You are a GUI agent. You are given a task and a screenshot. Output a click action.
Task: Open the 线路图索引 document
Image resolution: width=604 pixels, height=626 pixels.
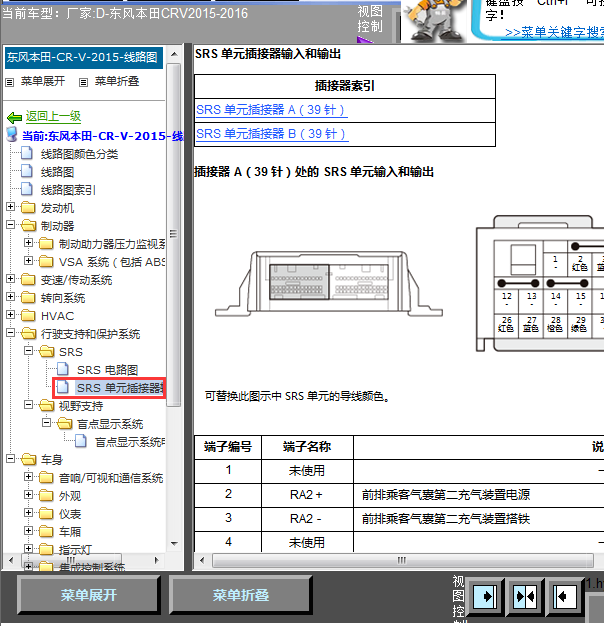(68, 190)
